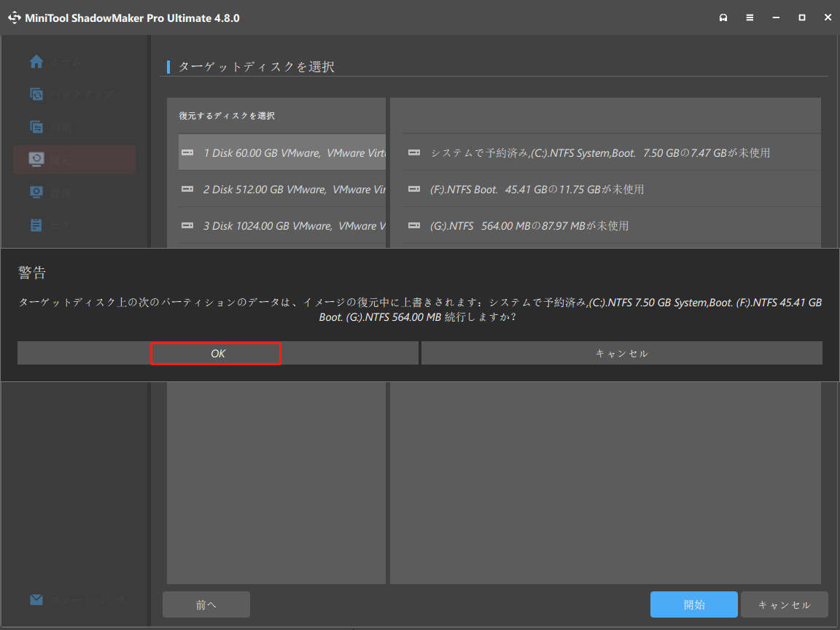Go back with the 前へ button
This screenshot has width=840, height=630.
[206, 604]
